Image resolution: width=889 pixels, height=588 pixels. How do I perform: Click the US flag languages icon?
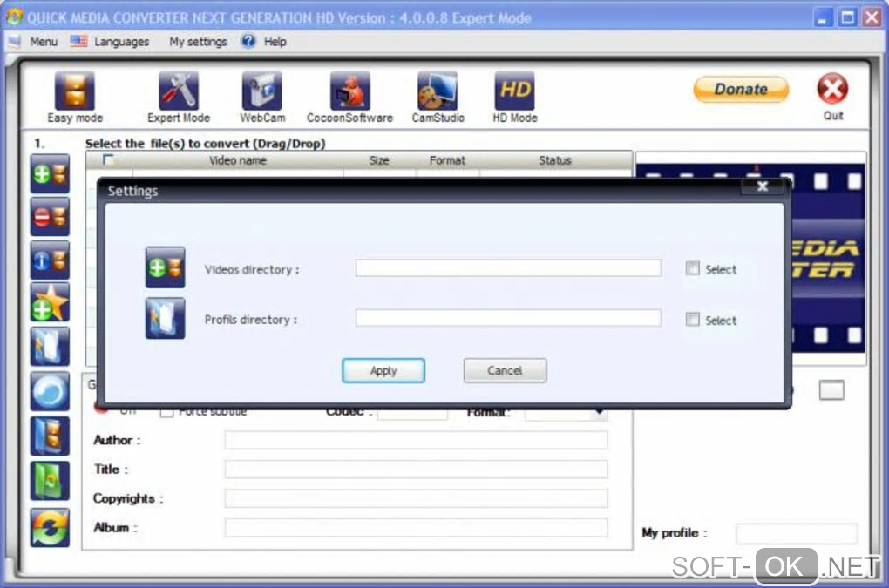78,41
